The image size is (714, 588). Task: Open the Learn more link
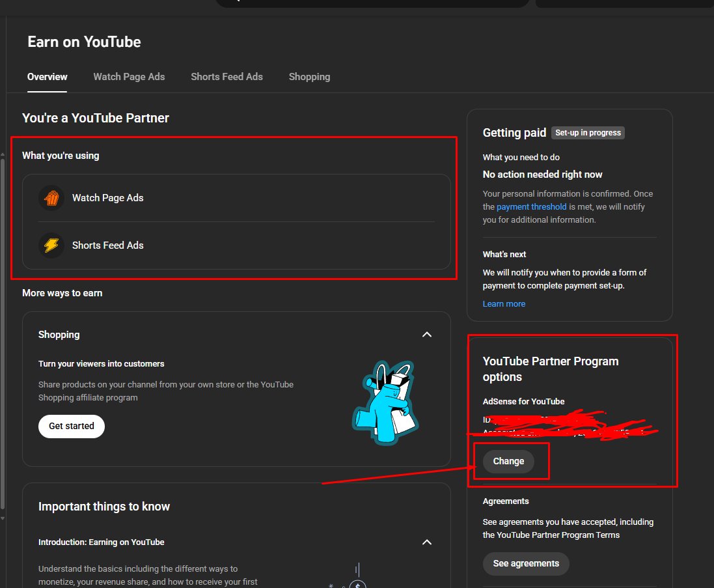point(504,304)
